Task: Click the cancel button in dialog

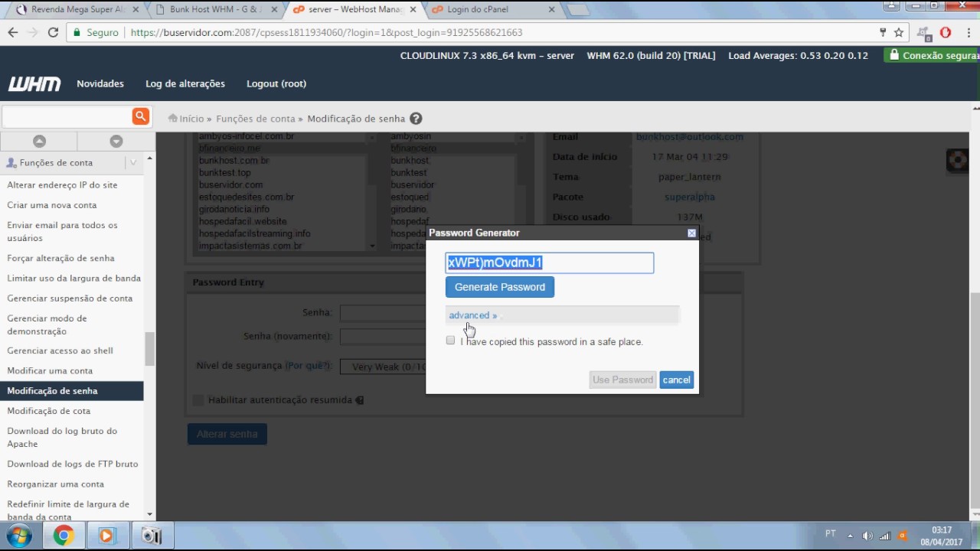Action: pyautogui.click(x=676, y=380)
